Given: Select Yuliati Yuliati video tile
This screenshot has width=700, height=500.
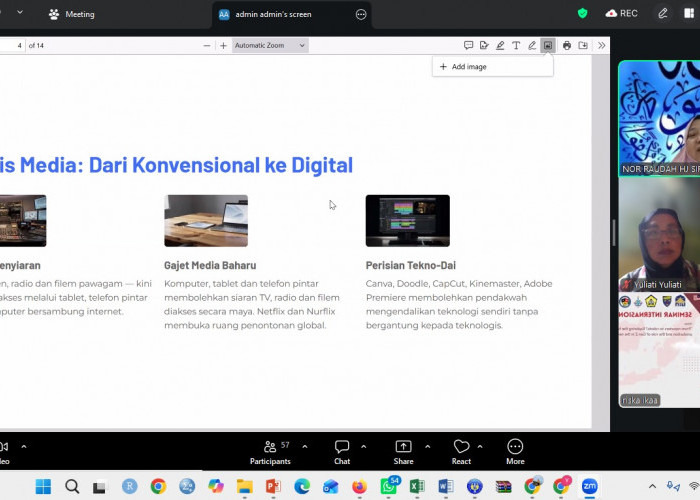Looking at the screenshot, I should [659, 234].
